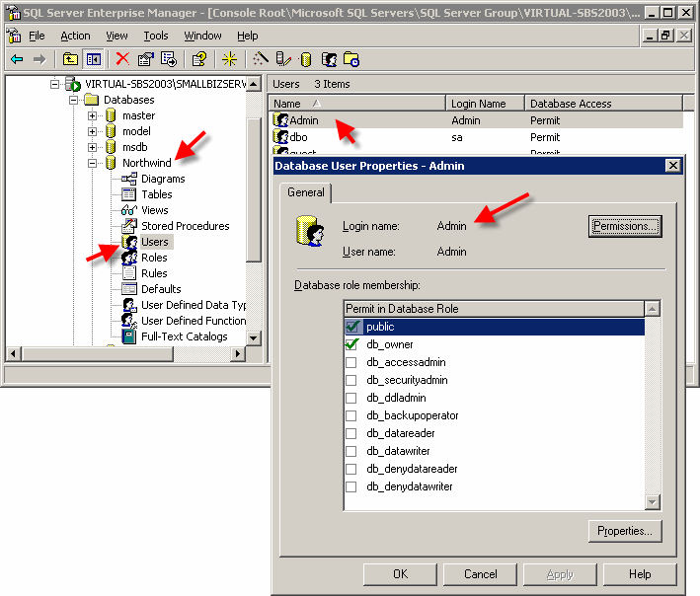Select the Full-Text Catalogs icon

point(129,336)
